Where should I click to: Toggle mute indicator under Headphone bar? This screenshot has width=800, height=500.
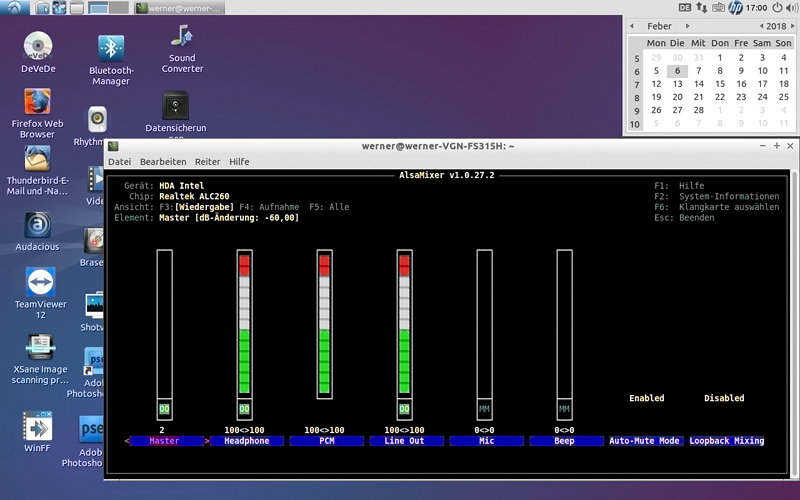click(x=244, y=409)
